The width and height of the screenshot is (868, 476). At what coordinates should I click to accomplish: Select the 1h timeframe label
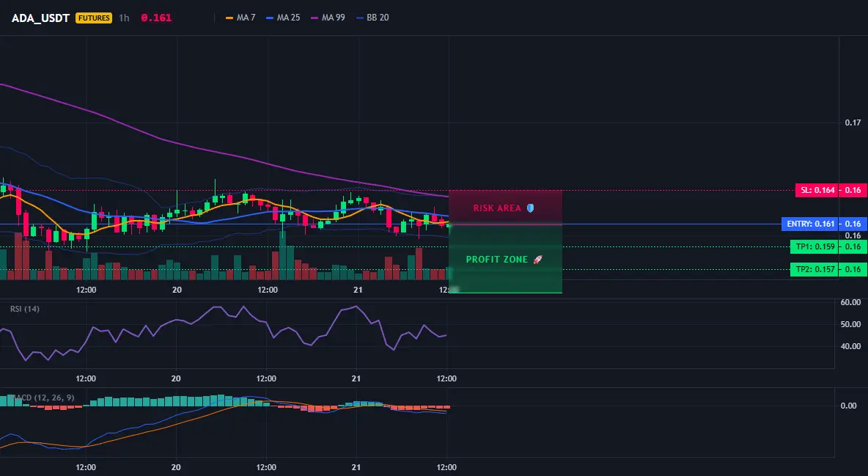coord(124,18)
